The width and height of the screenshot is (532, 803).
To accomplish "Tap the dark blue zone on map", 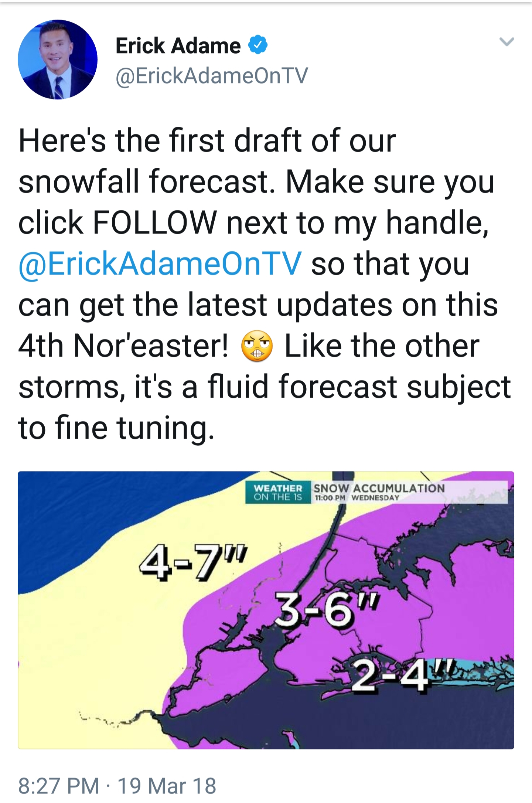I will tap(74, 517).
